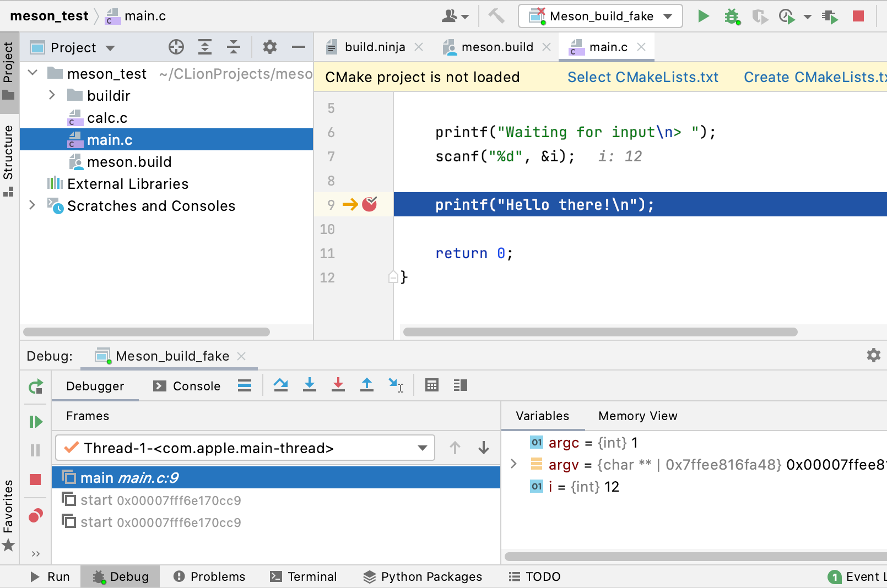
Task: Step into the function call
Action: (310, 385)
